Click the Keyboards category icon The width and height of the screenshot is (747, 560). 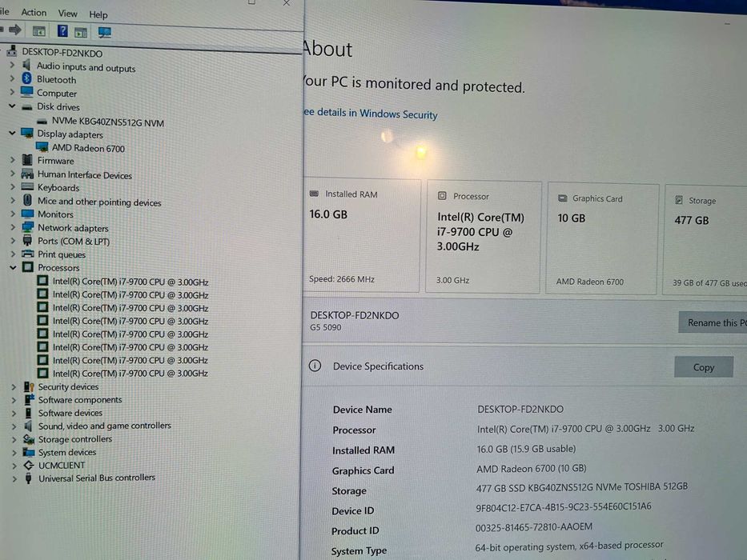28,186
